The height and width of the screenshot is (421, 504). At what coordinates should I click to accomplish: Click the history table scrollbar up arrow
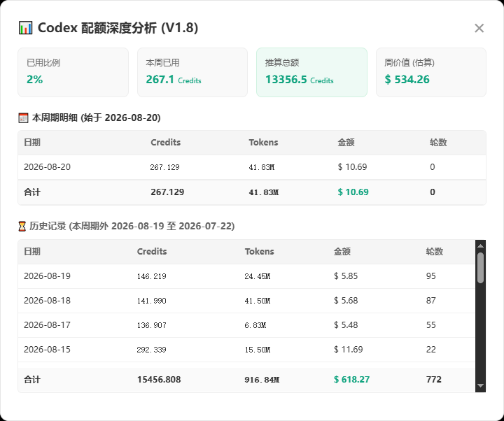pos(480,246)
